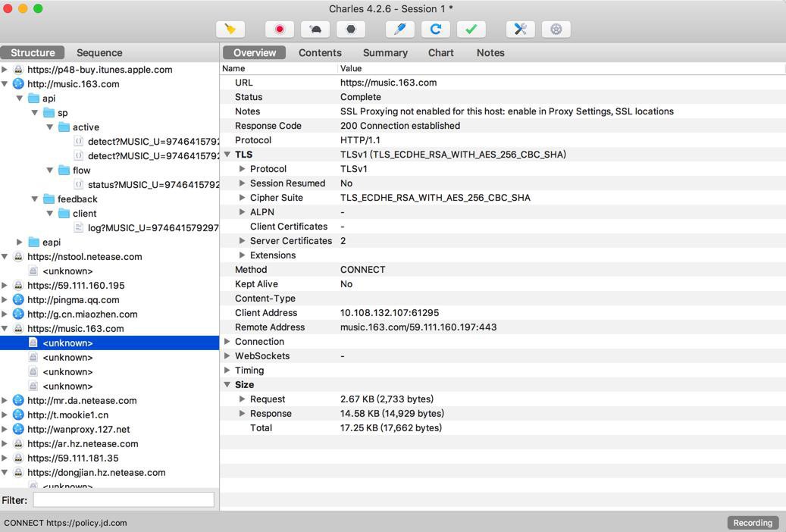Collapse the TLS section in Overview
Viewport: 786px width, 532px height.
tap(227, 155)
